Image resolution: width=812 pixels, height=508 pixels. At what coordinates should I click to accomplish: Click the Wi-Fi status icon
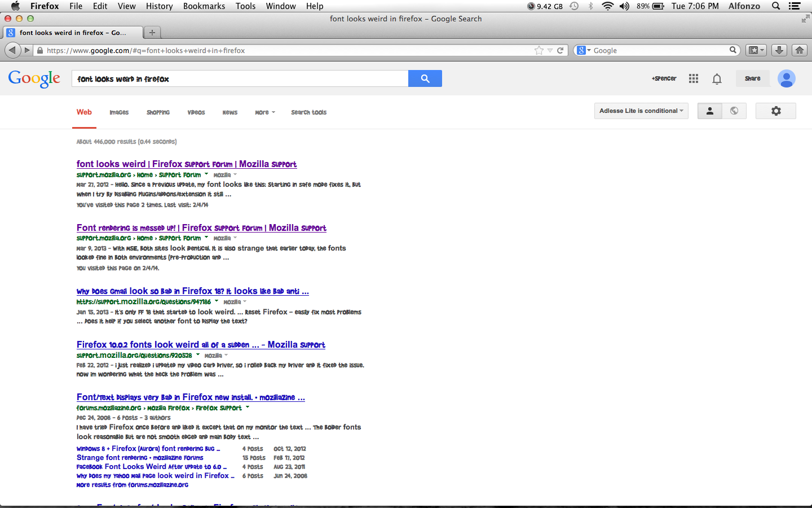tap(607, 6)
